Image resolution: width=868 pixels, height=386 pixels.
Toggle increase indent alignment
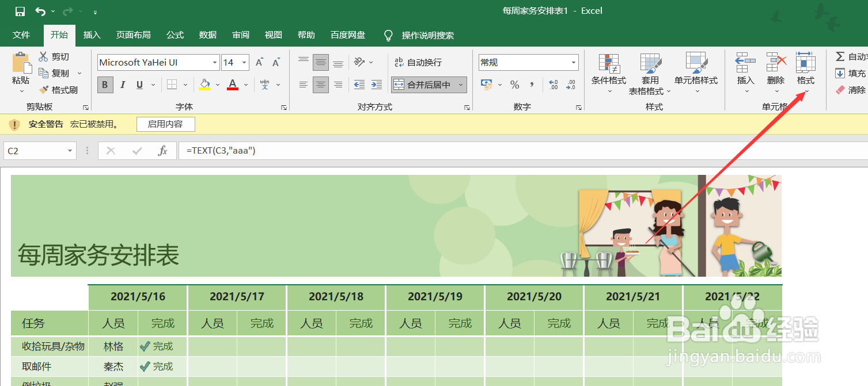pos(375,85)
